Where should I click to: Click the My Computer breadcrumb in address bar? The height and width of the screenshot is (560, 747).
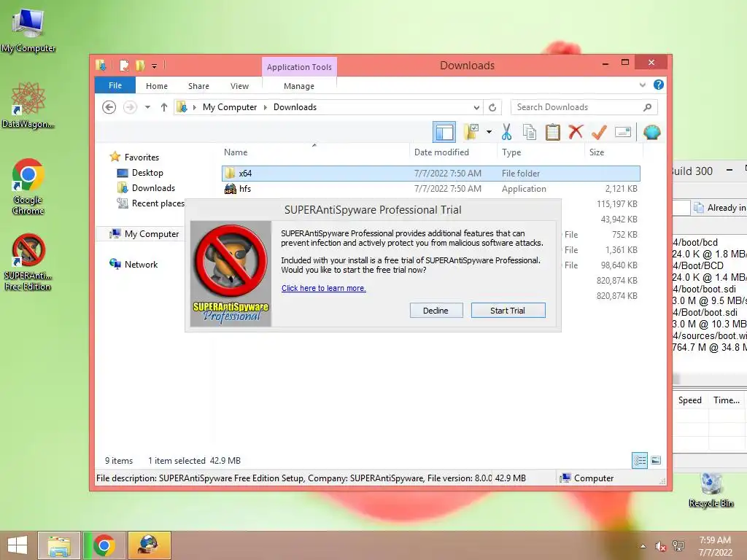230,107
